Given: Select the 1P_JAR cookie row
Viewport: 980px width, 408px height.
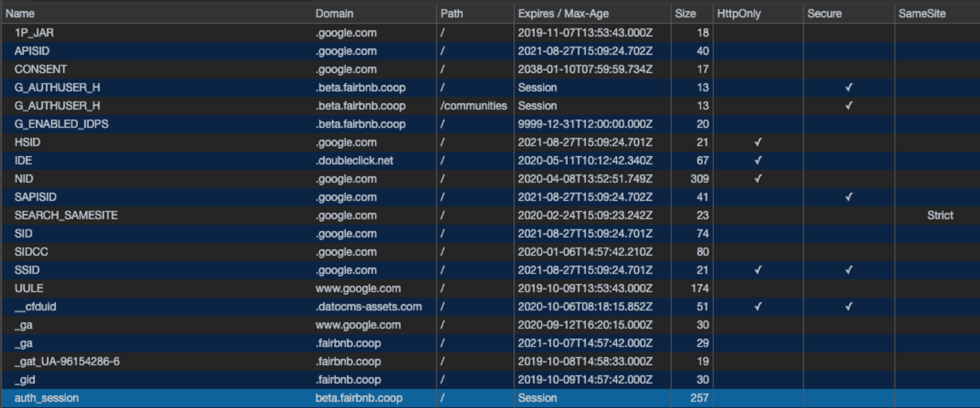Looking at the screenshot, I should 490,33.
